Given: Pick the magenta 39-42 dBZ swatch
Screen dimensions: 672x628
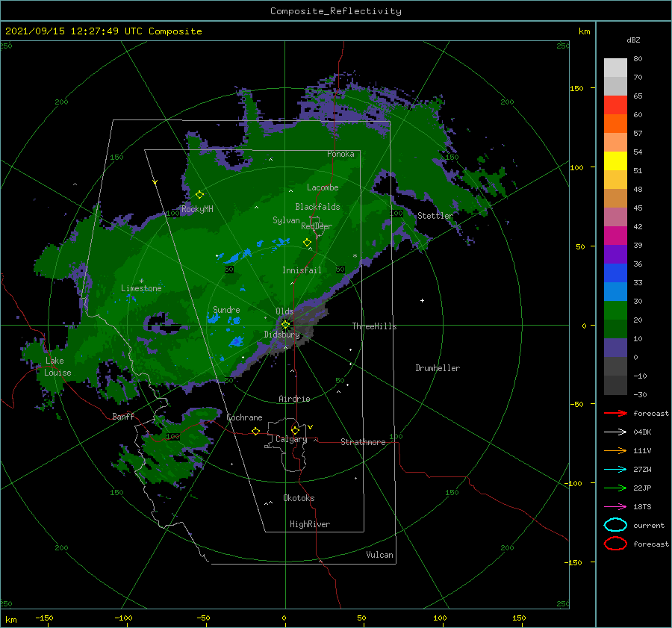Looking at the screenshot, I should (615, 235).
